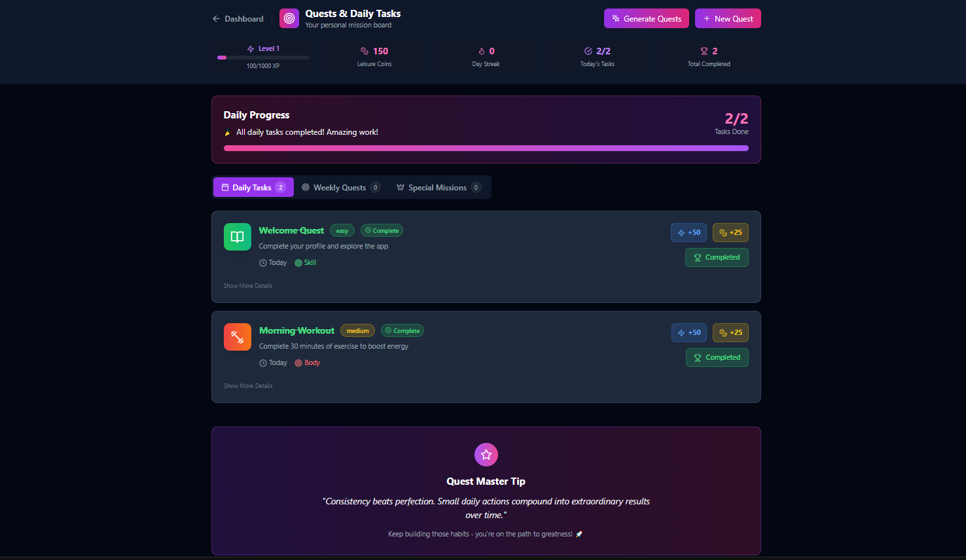
Task: Click the Day Streak flame icon
Action: pyautogui.click(x=482, y=51)
